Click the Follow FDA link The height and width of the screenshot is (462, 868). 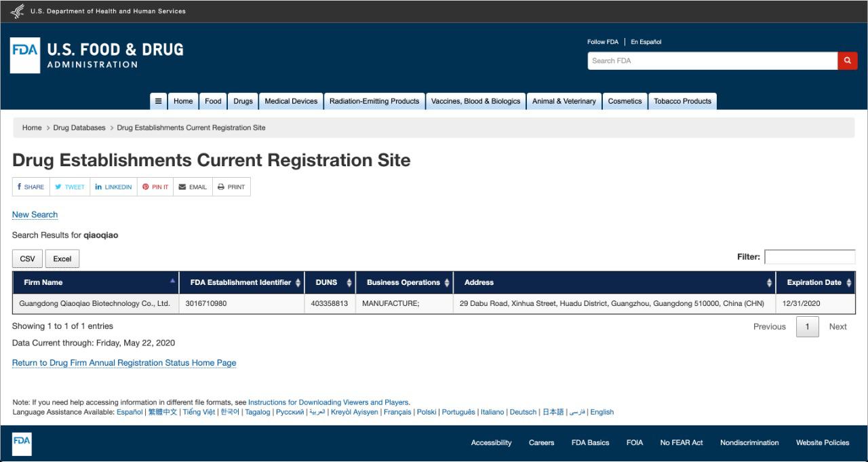pyautogui.click(x=603, y=42)
